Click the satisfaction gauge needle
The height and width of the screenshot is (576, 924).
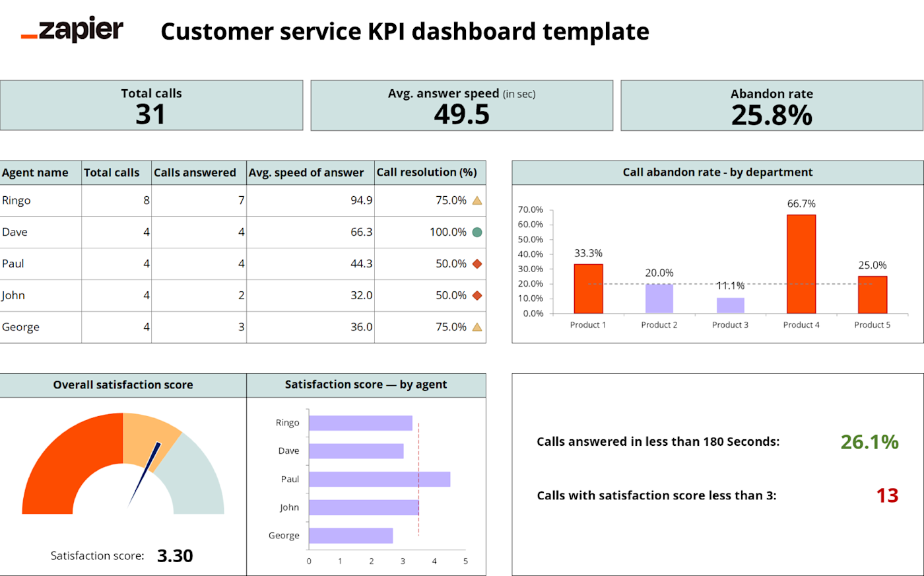144,474
